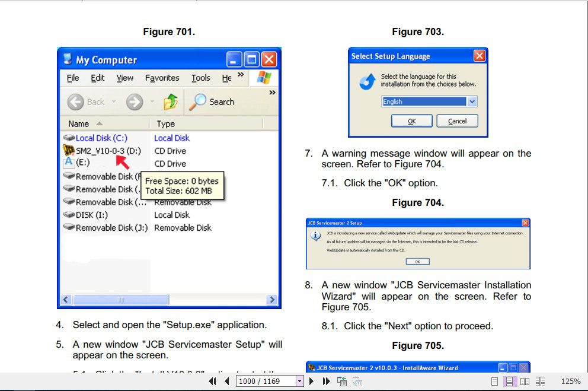Click the 'CD Drive' type text beside SM2_V10-0-3

click(170, 151)
